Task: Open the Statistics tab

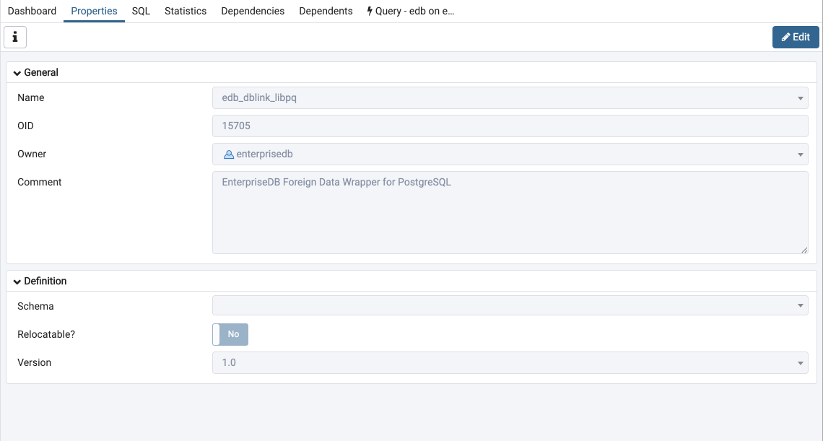Action: pos(185,11)
